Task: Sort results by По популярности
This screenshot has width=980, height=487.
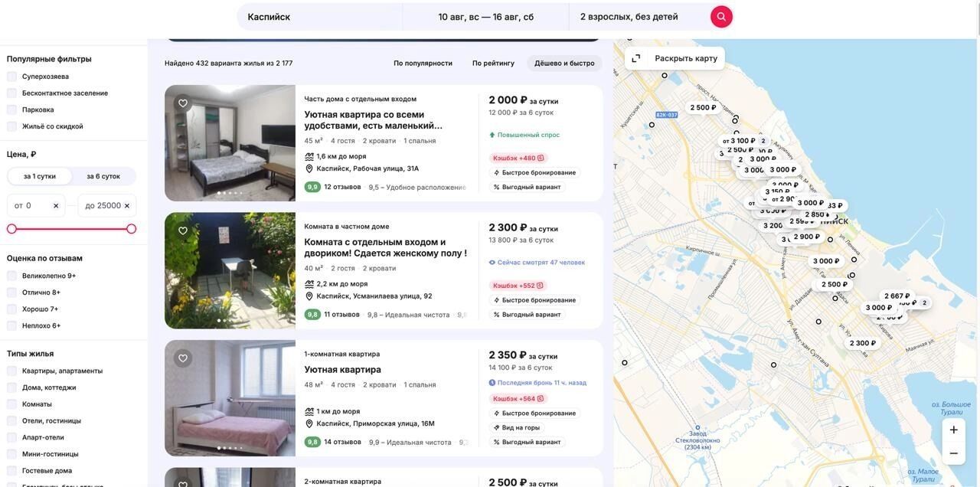Action: (423, 64)
